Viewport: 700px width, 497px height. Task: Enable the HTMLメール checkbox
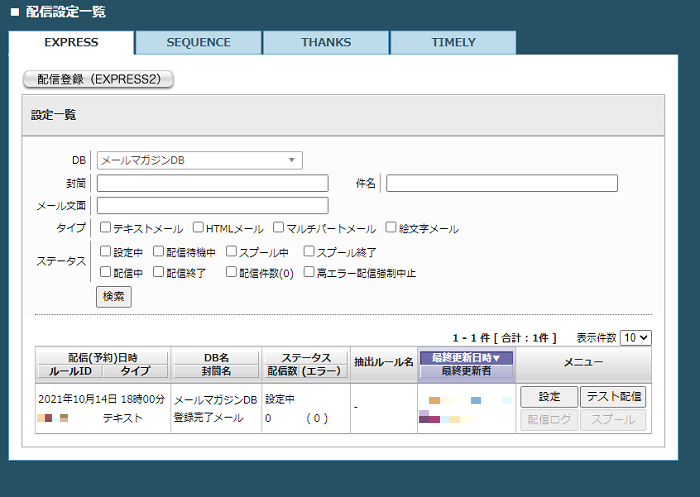click(x=198, y=228)
